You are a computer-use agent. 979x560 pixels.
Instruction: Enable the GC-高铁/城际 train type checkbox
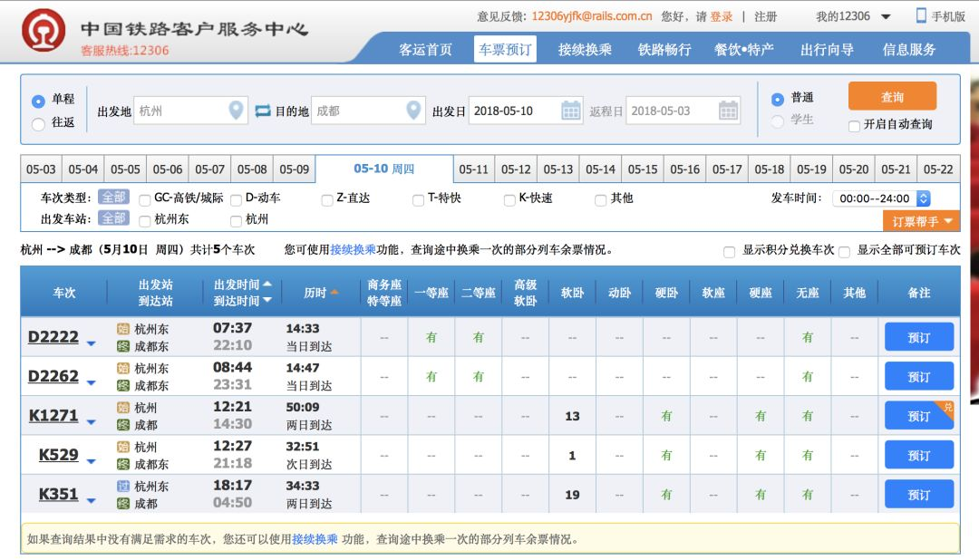click(x=145, y=199)
